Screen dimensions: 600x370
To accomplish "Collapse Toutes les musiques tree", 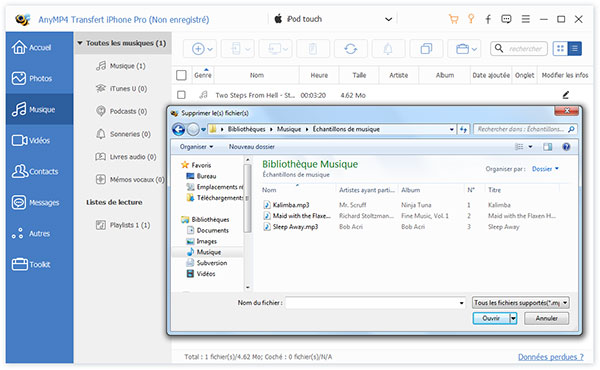I will 80,43.
